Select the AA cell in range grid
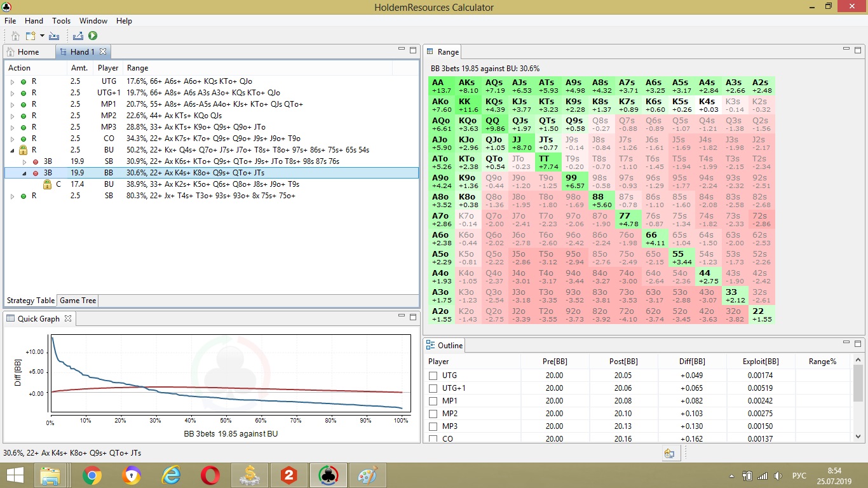The height and width of the screenshot is (488, 868). (441, 86)
